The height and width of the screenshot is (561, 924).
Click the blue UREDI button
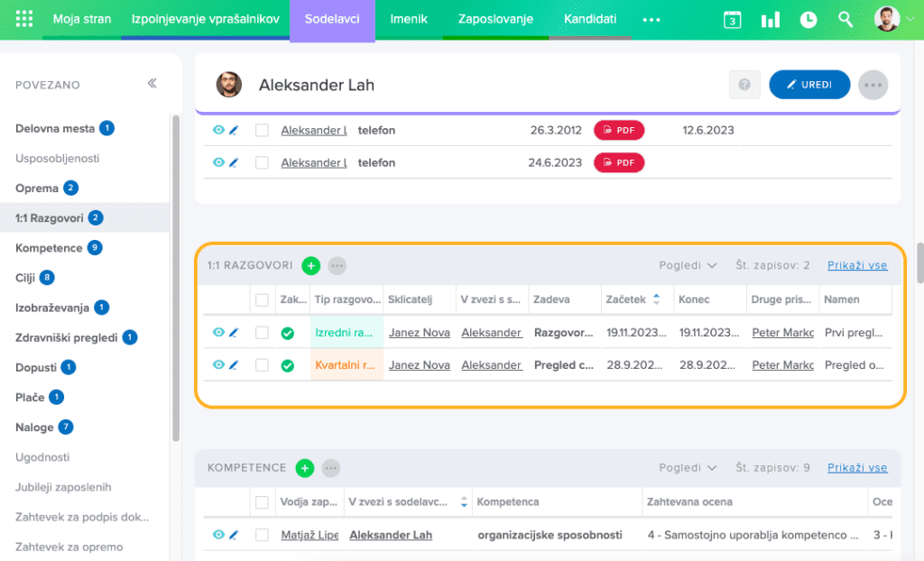point(808,85)
